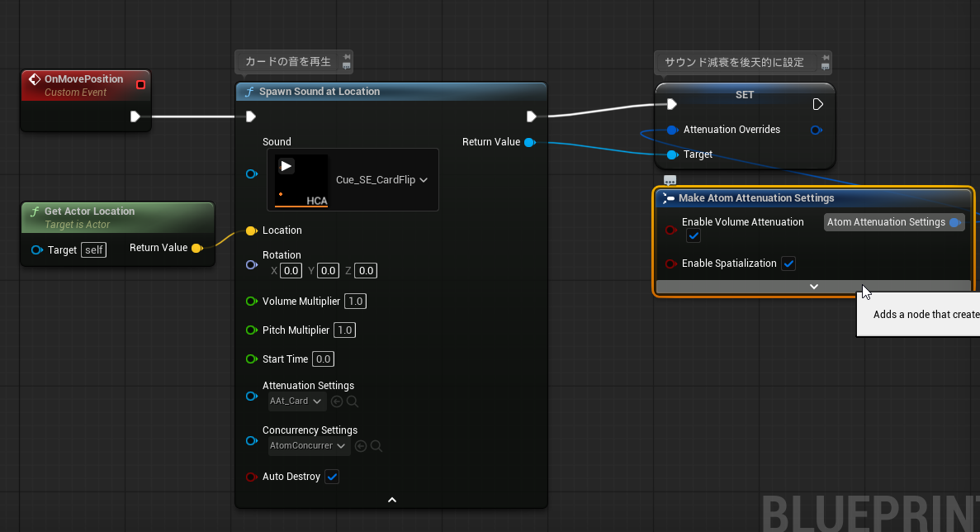Click the Pitch Multiplier value field
Image resolution: width=980 pixels, height=532 pixels.
pyautogui.click(x=345, y=330)
